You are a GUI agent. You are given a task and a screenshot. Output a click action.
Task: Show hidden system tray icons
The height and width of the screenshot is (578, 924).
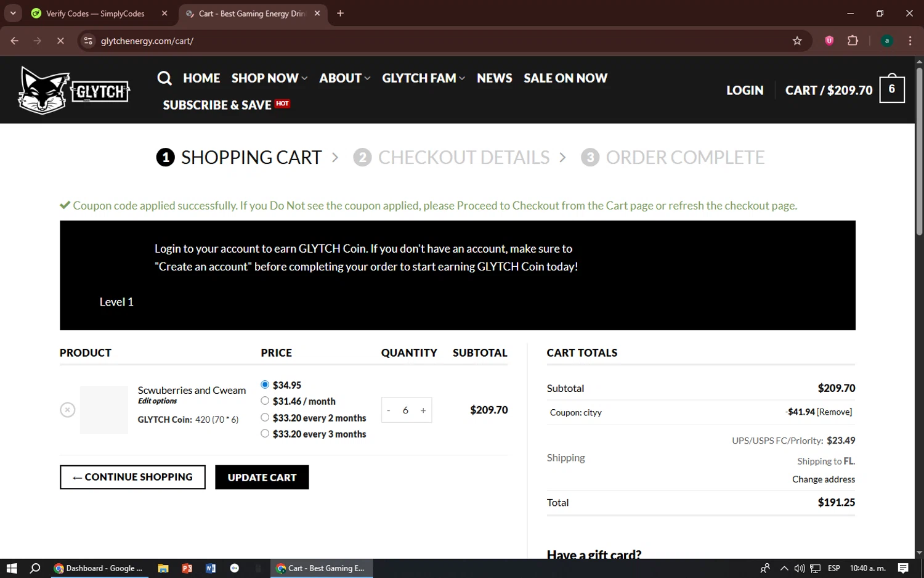coord(784,568)
